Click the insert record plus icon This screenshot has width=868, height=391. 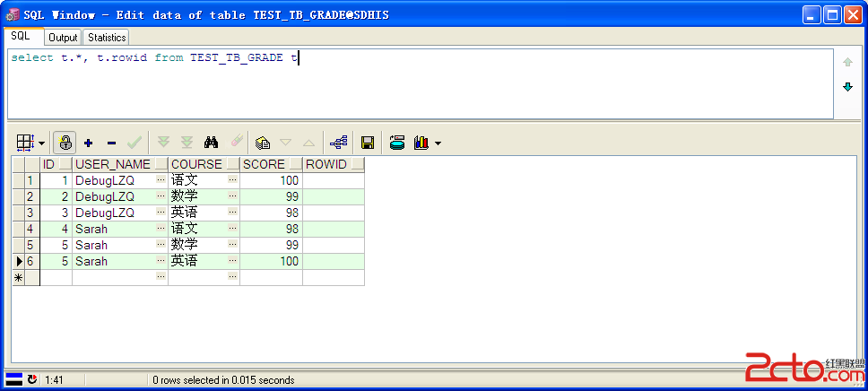pos(88,143)
